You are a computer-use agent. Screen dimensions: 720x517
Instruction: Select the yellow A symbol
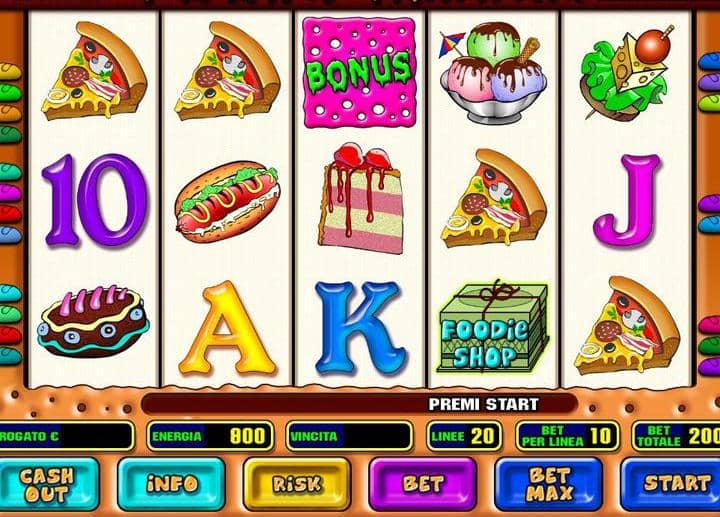point(227,328)
